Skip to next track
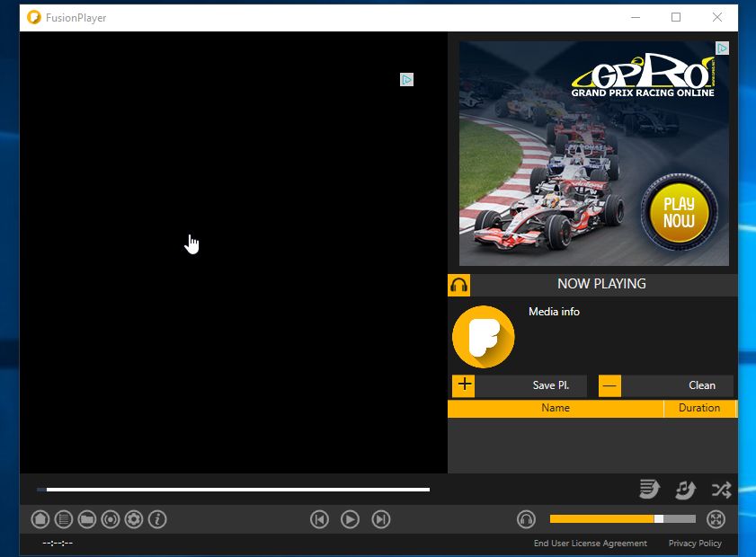Image resolution: width=756 pixels, height=557 pixels. (x=381, y=519)
